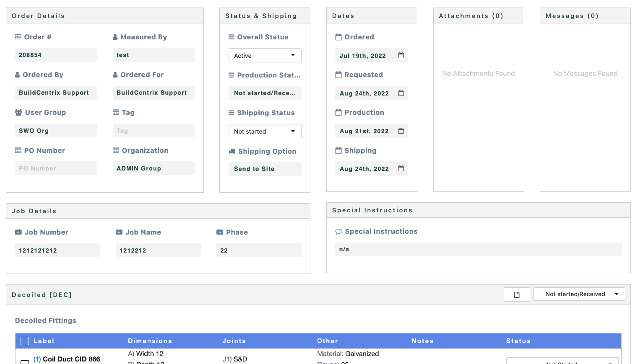Viewport: 635px width, 364px height.
Task: Click the briefcase icon beside Job Number
Action: coord(18,232)
